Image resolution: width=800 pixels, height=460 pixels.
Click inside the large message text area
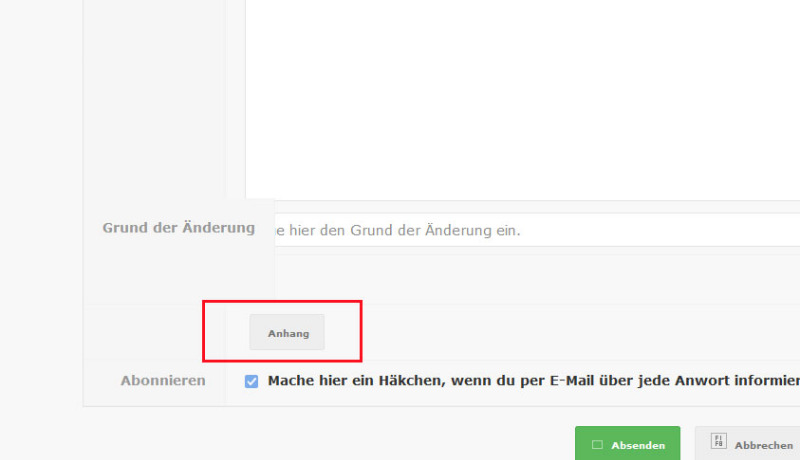(x=522, y=99)
